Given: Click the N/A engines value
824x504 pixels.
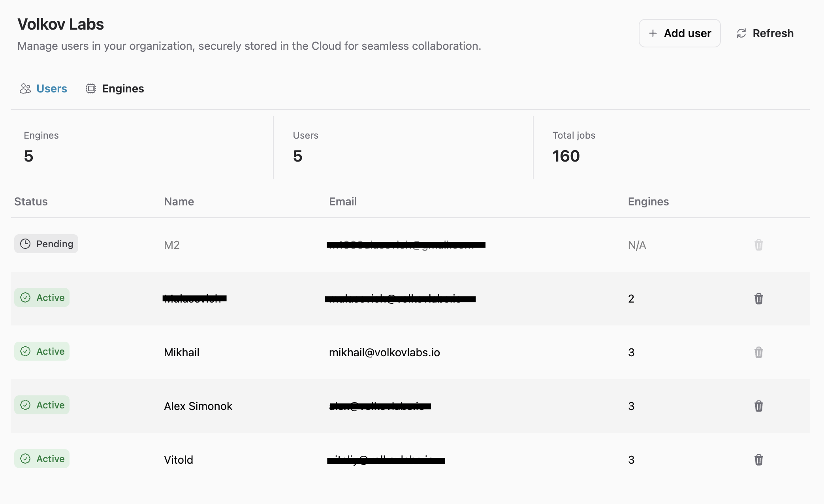Looking at the screenshot, I should click(x=637, y=245).
